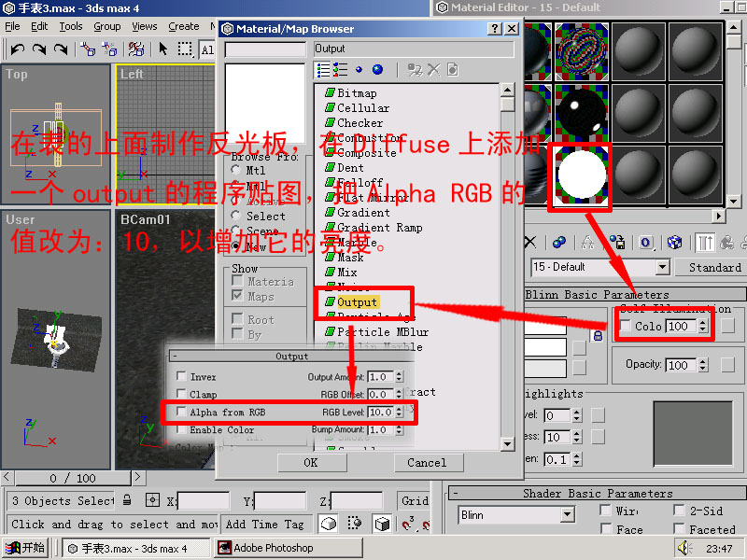
Task: Switch browser to View List mode
Action: [323, 70]
